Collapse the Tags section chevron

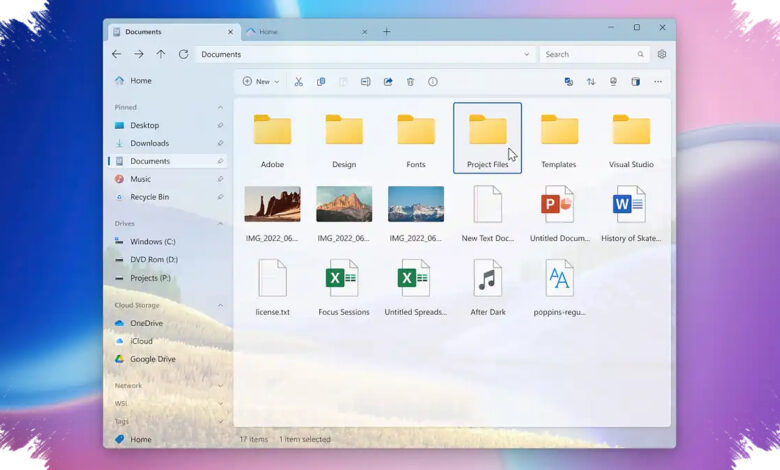point(220,422)
